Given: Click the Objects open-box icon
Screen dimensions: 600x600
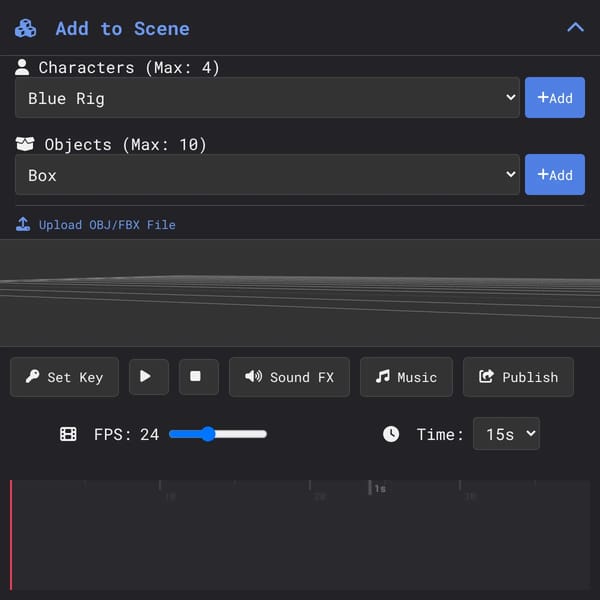Looking at the screenshot, I should [x=25, y=144].
